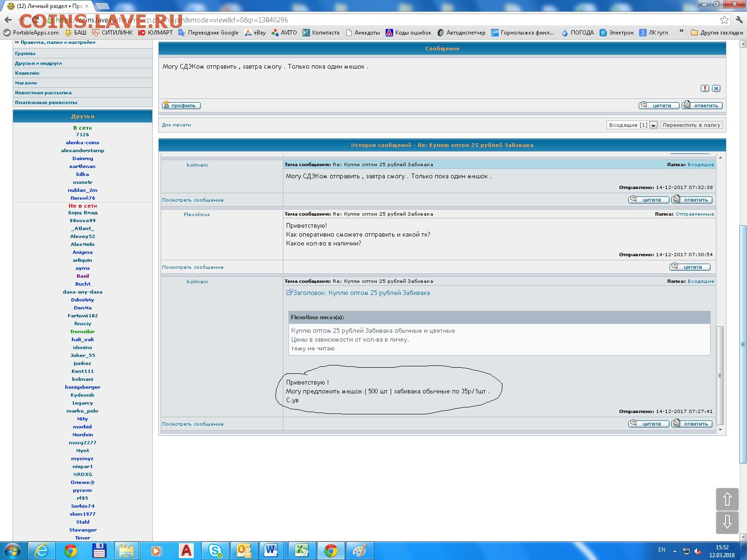Viewport: 747px width, 560px height.
Task: Click the scroll-to-top arrow button
Action: [727, 500]
